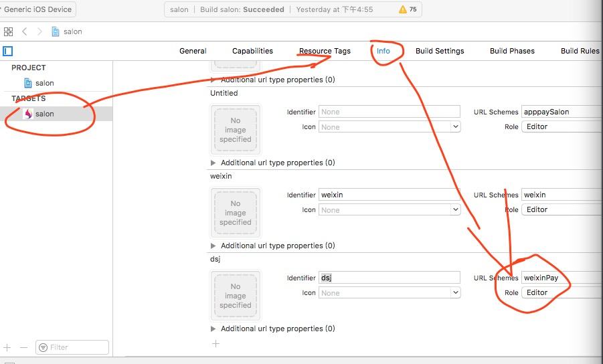Click URL Schemes field containing weixin

click(x=562, y=195)
